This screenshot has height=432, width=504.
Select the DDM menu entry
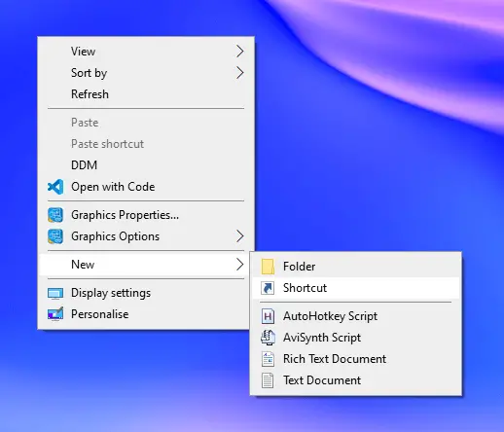[x=146, y=165]
